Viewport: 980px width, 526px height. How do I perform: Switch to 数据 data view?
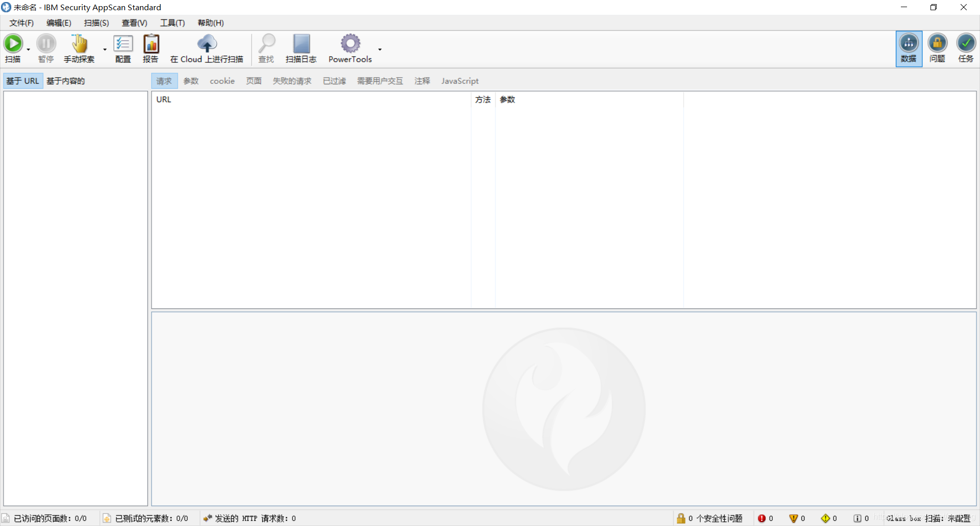909,49
